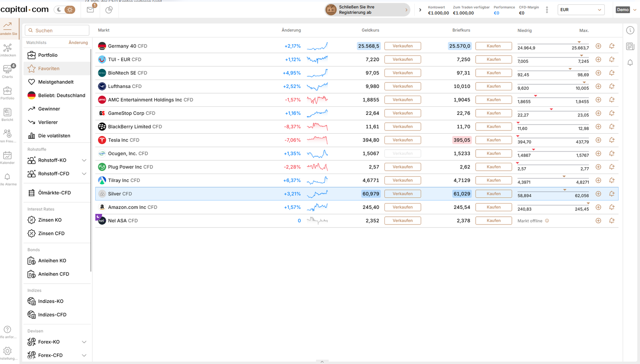
Task: Open the notifications bell on right edge
Action: (x=630, y=63)
